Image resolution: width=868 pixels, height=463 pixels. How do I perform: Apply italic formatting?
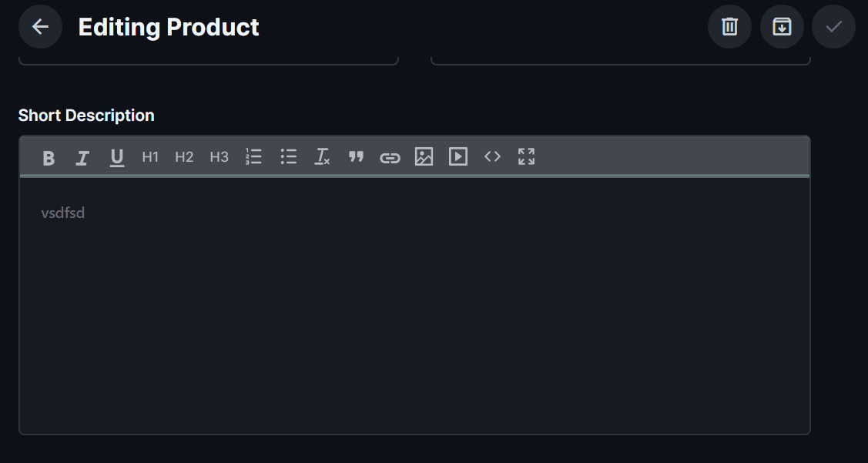point(82,157)
